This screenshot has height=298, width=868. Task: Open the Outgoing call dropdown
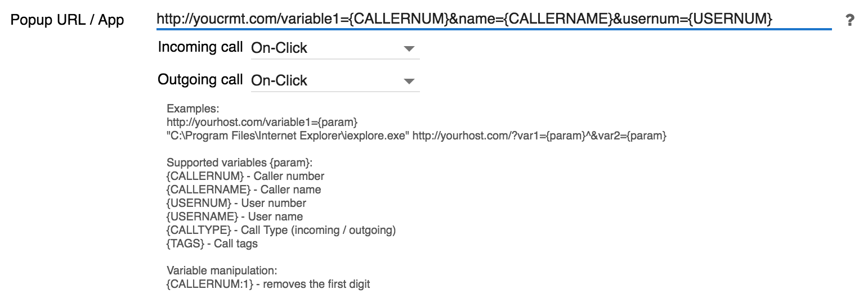click(409, 81)
